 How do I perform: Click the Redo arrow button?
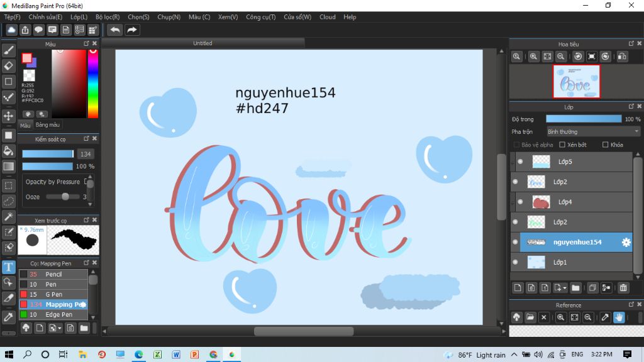(x=132, y=30)
